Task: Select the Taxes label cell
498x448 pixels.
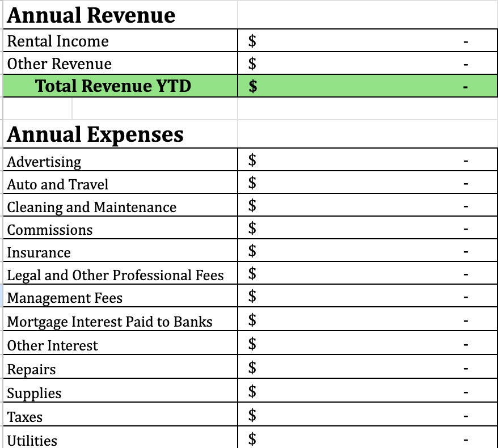Action: (x=25, y=417)
